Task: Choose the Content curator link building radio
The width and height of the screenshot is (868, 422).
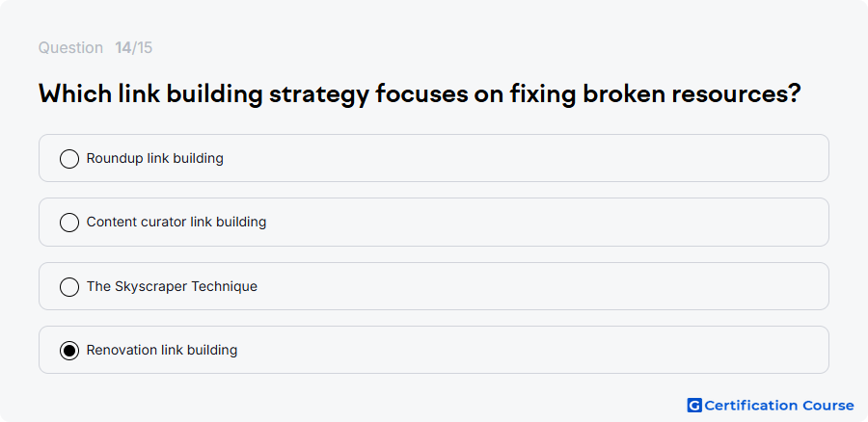Action: pos(69,223)
